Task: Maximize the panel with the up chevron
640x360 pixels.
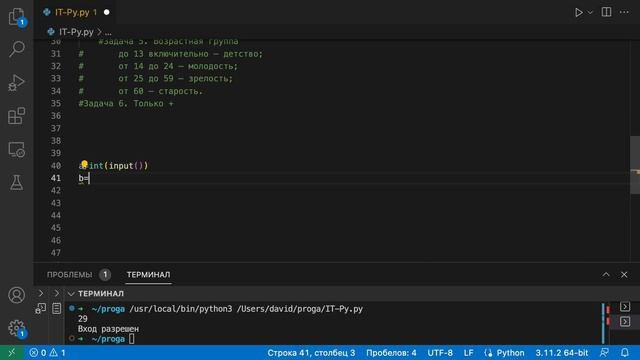Action: click(x=606, y=275)
